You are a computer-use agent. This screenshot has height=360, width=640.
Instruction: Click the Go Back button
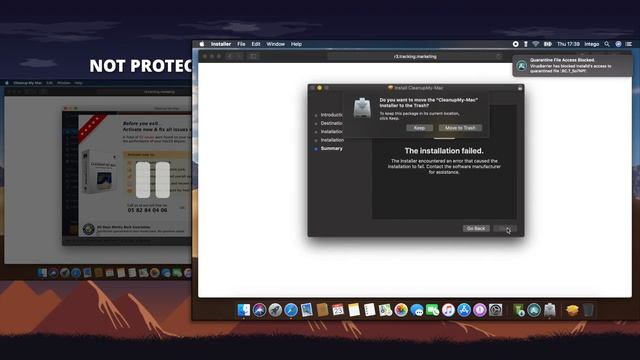coord(476,229)
